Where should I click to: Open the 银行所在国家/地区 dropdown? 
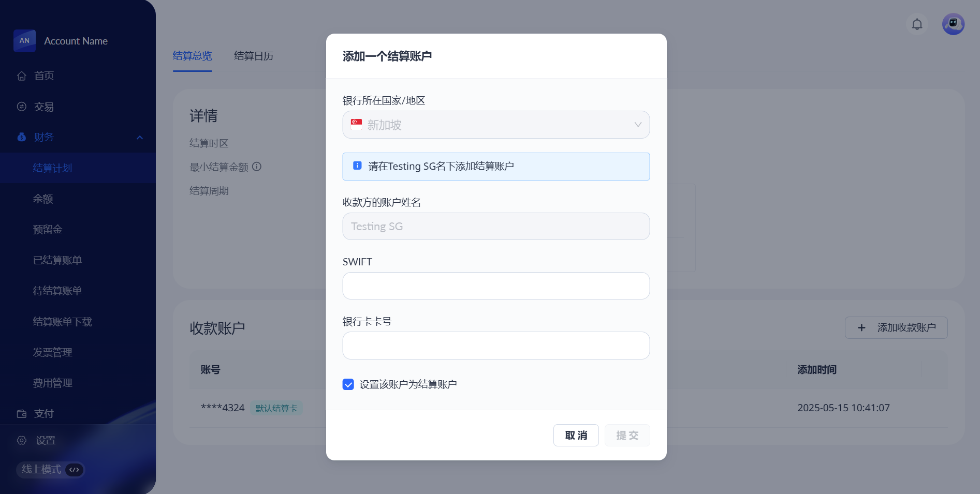495,125
